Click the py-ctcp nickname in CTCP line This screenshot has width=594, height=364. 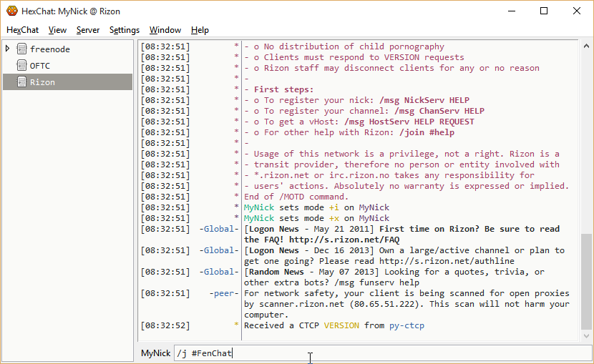pyautogui.click(x=407, y=325)
